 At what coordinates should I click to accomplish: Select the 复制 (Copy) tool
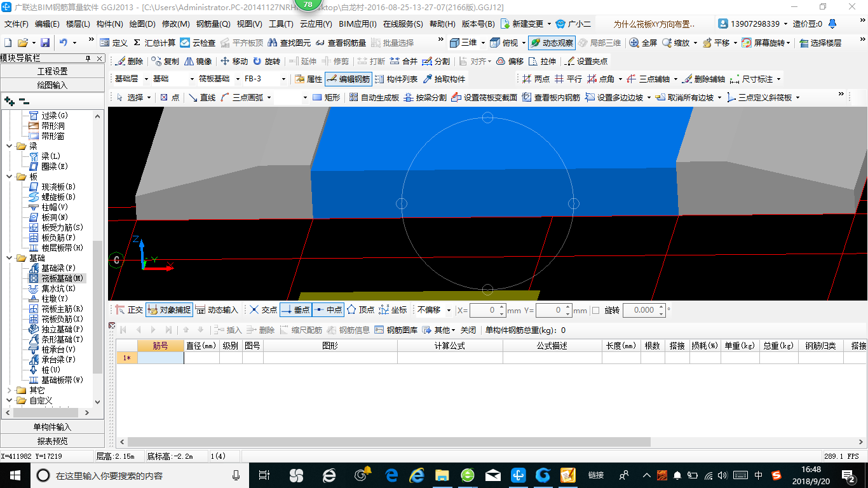[x=165, y=61]
